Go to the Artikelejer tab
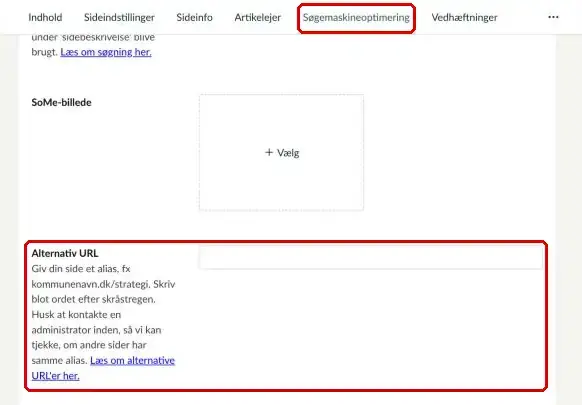Screen dimensions: 582x405 pos(258,17)
